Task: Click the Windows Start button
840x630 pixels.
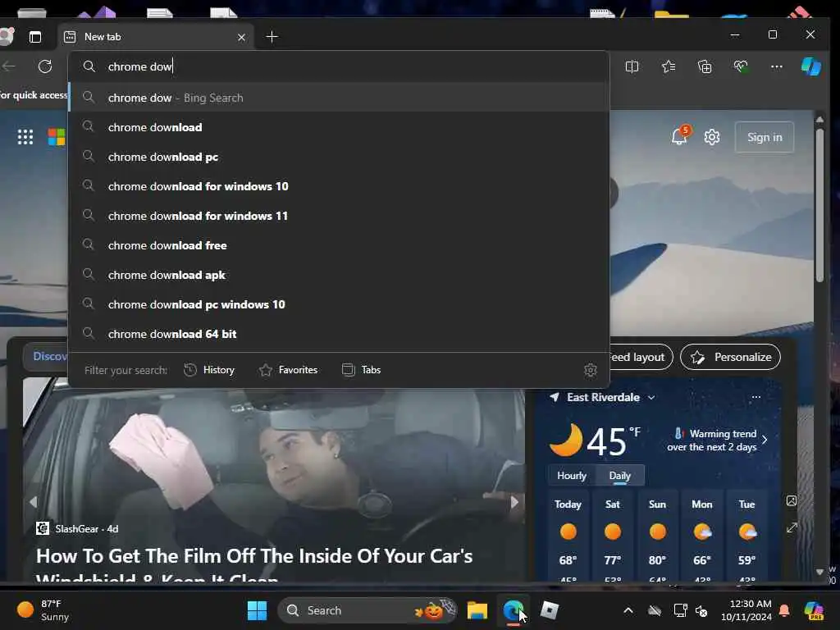Action: [x=257, y=610]
